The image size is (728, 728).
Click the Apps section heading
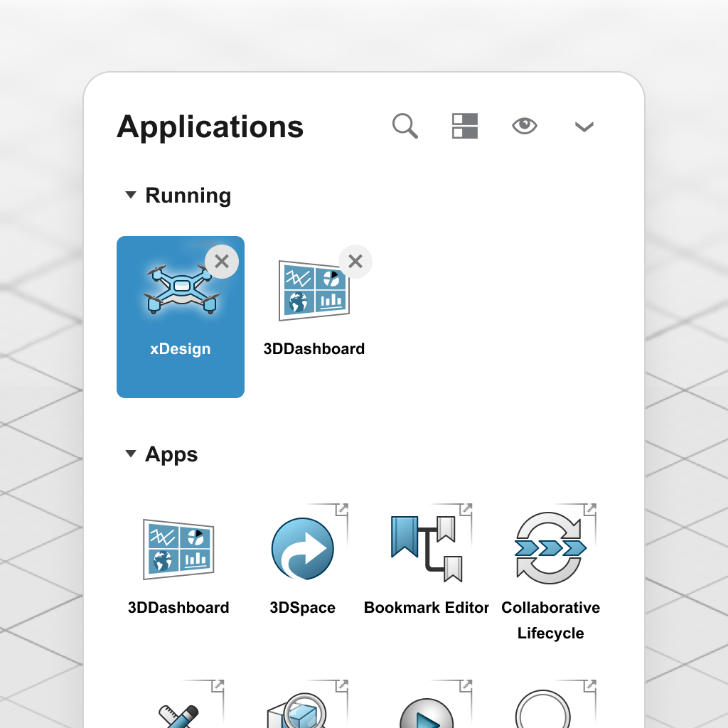coord(171,454)
